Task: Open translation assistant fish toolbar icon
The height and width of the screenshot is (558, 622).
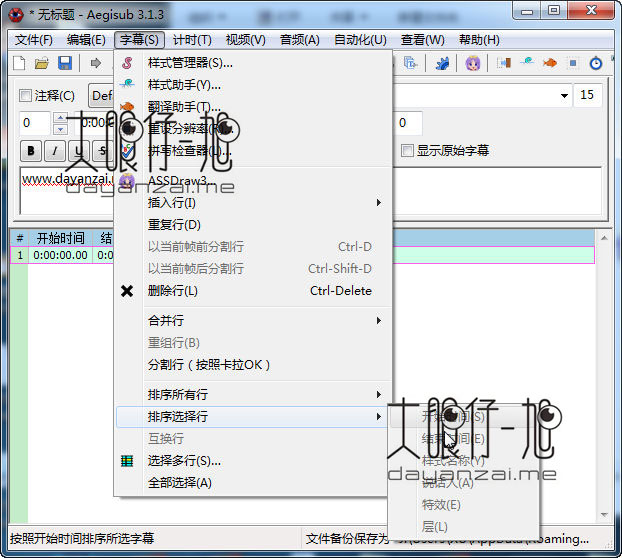Action: [x=550, y=63]
